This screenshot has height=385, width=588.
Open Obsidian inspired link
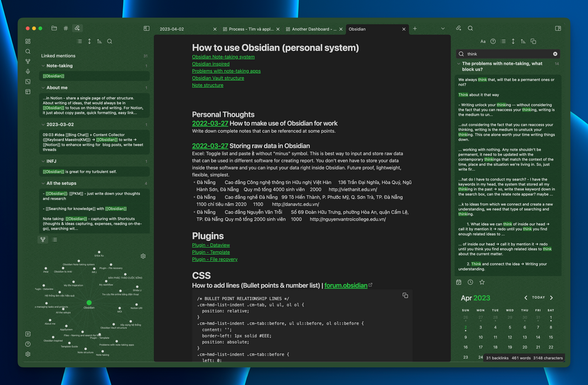[211, 64]
